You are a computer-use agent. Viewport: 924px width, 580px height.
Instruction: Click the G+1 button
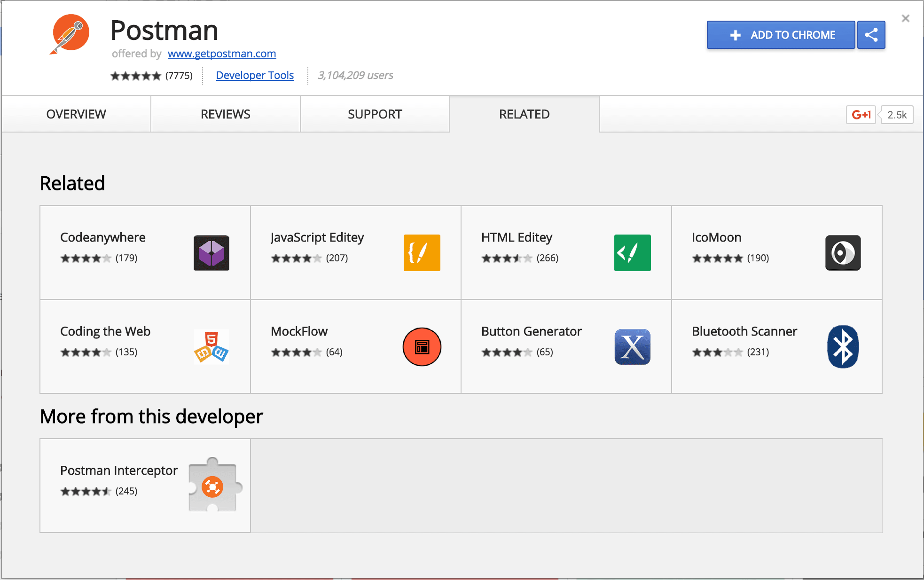(861, 115)
